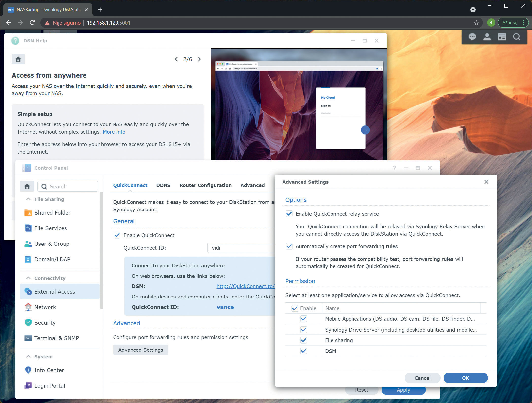
Task: Collapse the Connectivity section chevron
Action: coord(29,278)
